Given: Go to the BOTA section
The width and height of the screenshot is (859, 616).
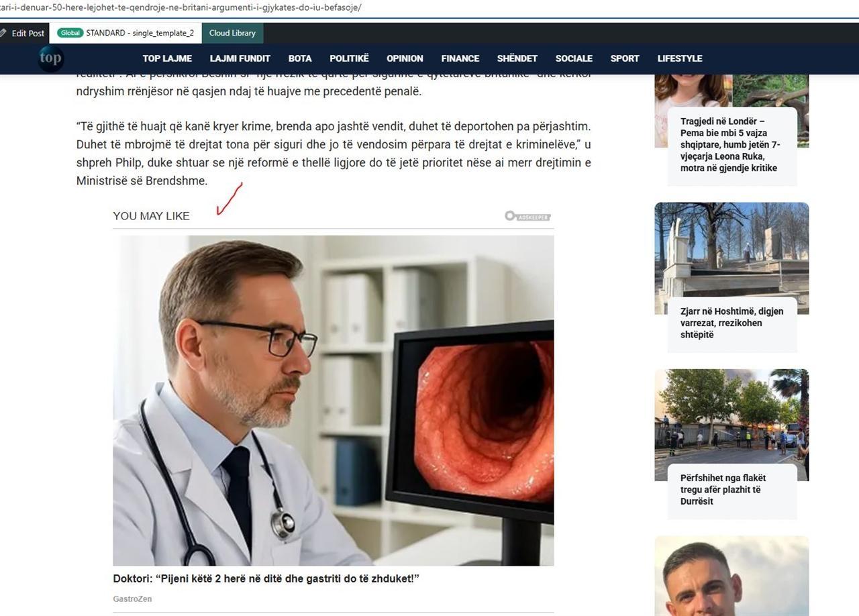Looking at the screenshot, I should coord(300,58).
